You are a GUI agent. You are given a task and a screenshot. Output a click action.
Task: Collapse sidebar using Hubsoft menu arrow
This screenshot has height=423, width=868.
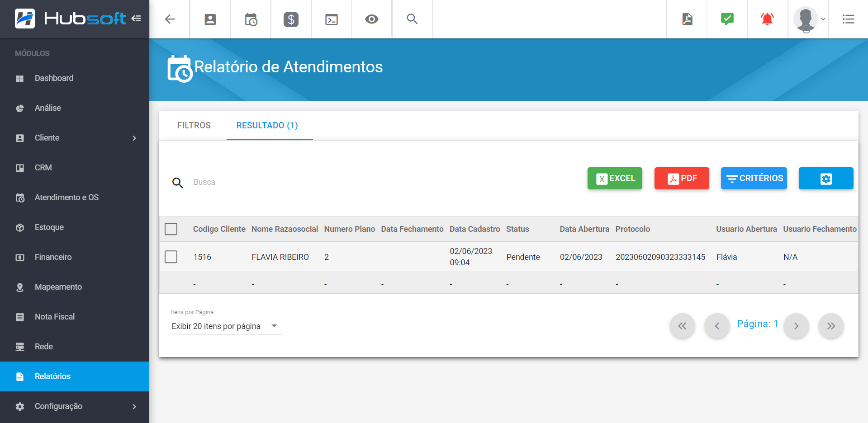pos(136,19)
